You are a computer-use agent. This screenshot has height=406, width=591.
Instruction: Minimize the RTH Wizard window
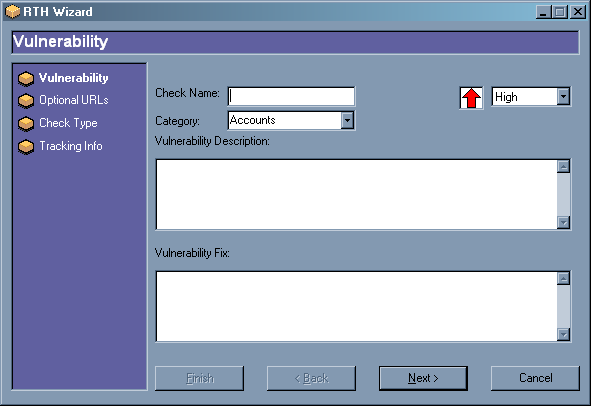coord(543,12)
